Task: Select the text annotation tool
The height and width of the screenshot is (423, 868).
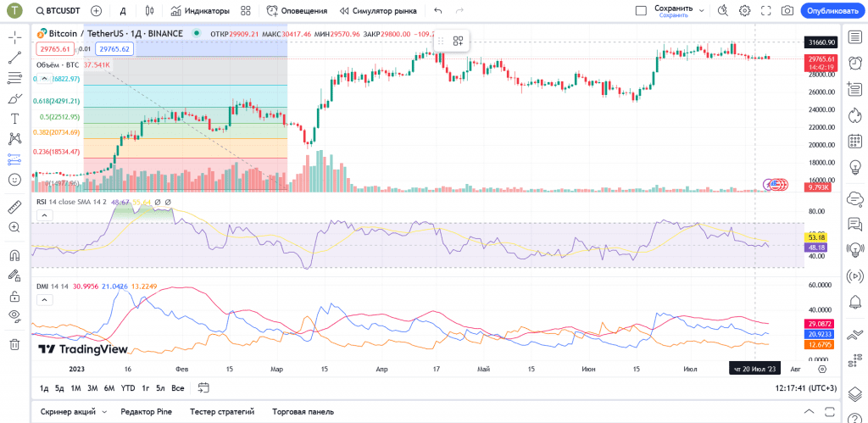Action: (x=14, y=119)
